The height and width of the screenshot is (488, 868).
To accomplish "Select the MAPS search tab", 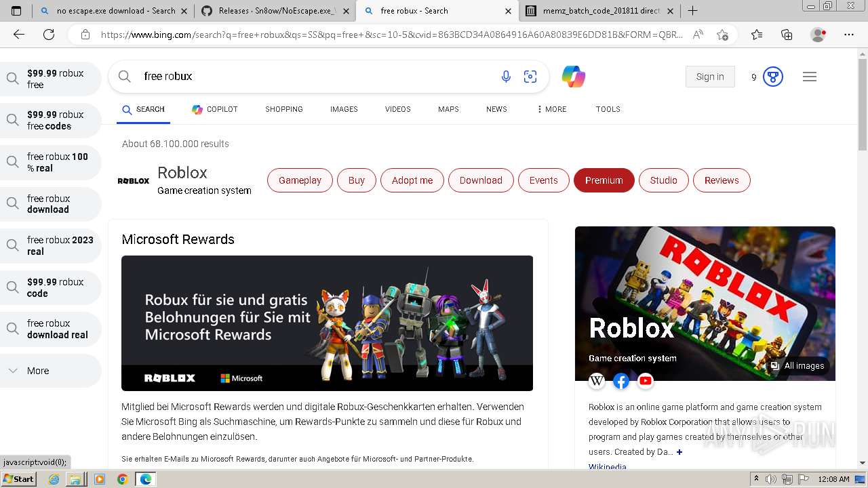I will point(448,109).
